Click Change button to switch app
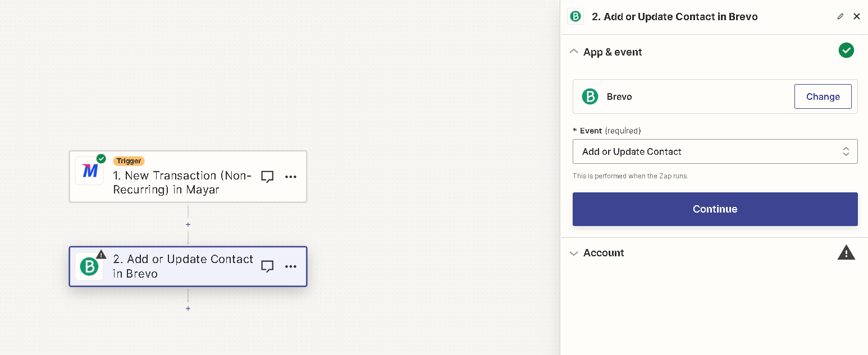868x355 pixels. 823,96
